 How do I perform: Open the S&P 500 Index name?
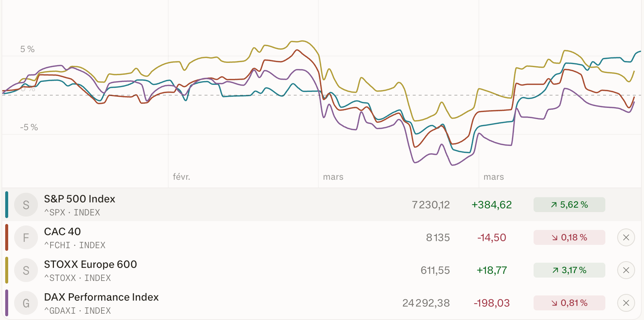pyautogui.click(x=80, y=199)
